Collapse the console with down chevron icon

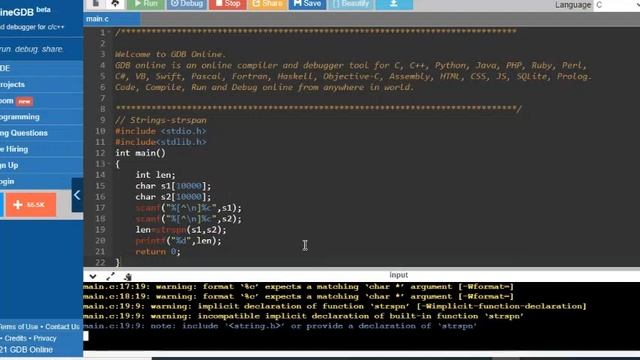93,276
